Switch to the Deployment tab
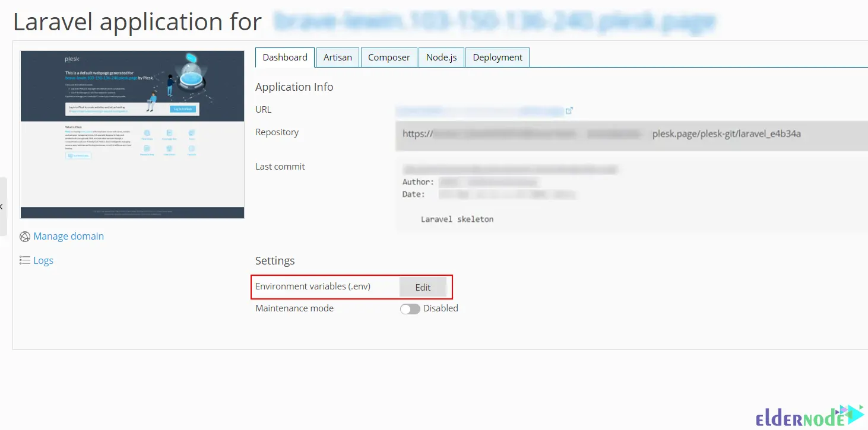This screenshot has width=868, height=430. pos(498,58)
